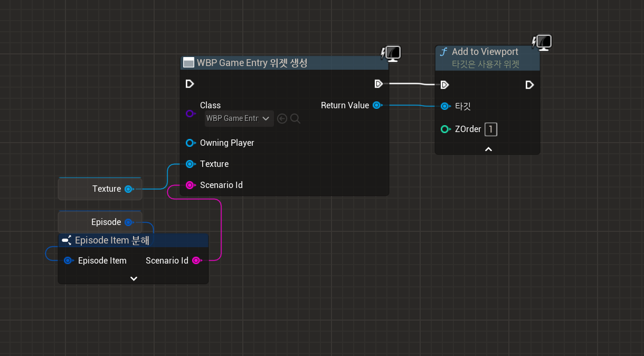Click the Create Widget node's input execution pin
Viewport: 644px width, 356px height.
pyautogui.click(x=190, y=84)
